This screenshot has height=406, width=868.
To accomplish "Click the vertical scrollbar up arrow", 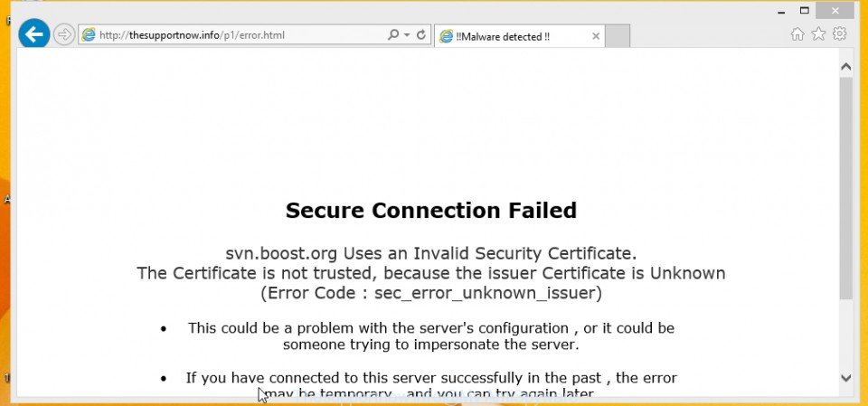I will coord(846,67).
